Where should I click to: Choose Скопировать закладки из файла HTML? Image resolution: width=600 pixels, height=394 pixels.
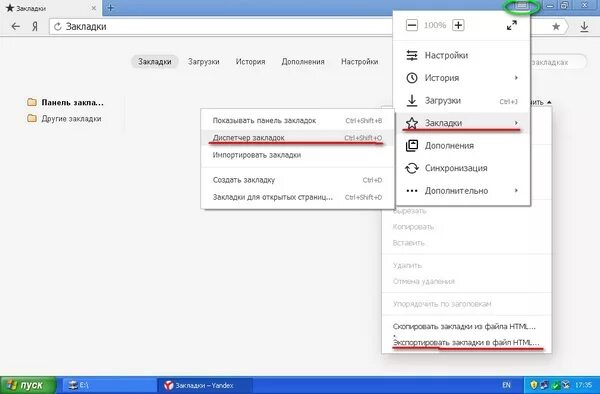[x=465, y=327]
